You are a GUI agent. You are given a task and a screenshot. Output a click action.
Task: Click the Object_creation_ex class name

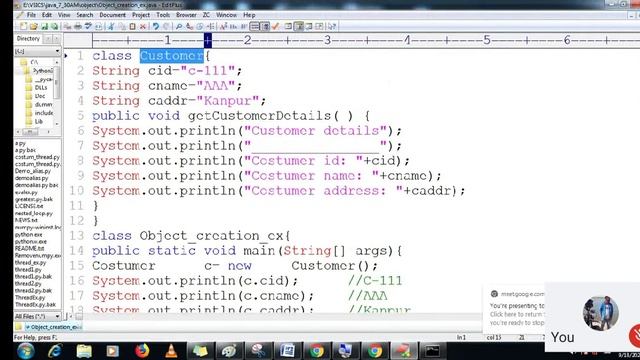[211, 236]
